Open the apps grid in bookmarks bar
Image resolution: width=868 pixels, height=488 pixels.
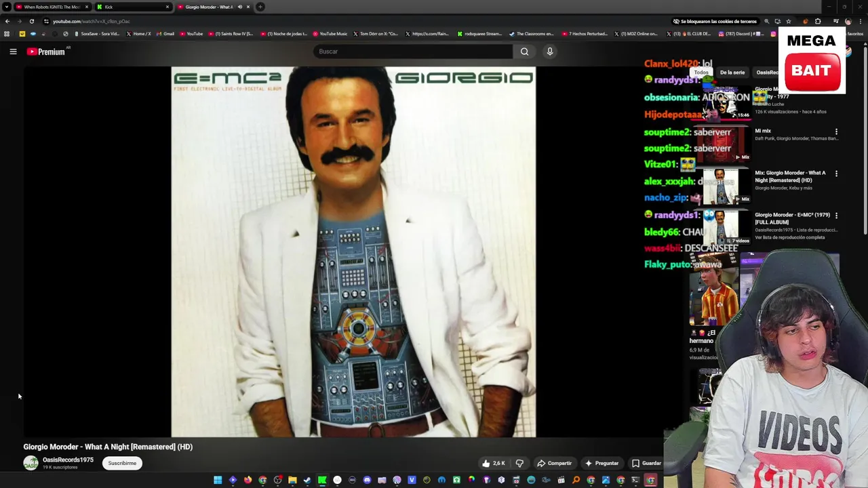pyautogui.click(x=7, y=33)
